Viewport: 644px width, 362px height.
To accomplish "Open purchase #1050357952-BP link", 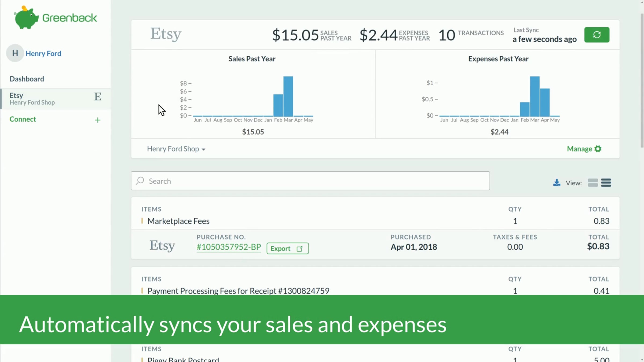I will click(229, 247).
